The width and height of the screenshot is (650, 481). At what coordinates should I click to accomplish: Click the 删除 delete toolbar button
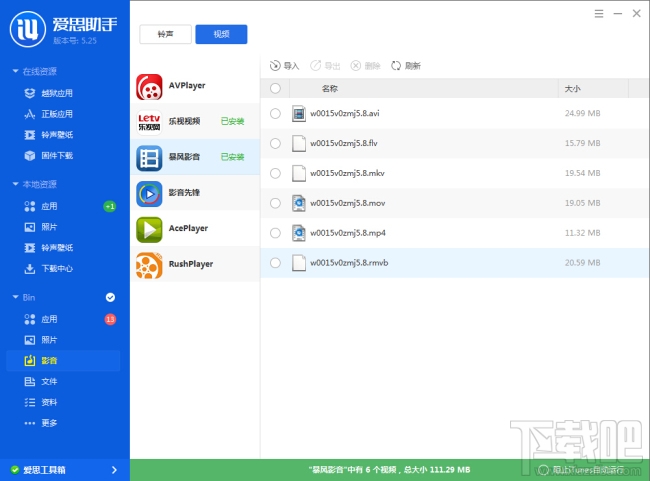coord(366,66)
